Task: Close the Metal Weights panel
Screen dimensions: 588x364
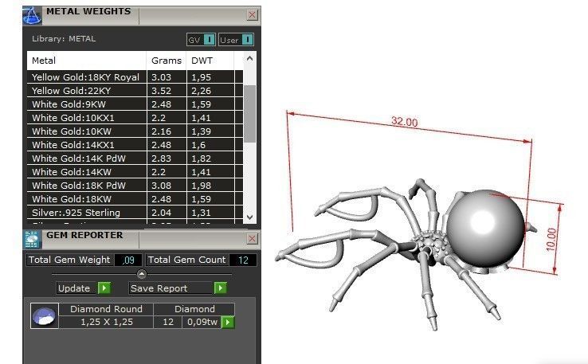Action: 253,15
